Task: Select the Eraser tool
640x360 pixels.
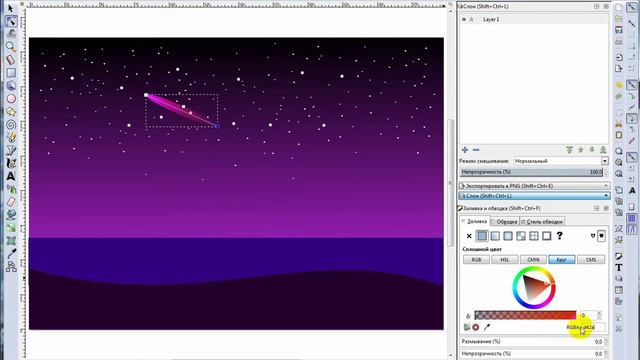Action: (11, 202)
